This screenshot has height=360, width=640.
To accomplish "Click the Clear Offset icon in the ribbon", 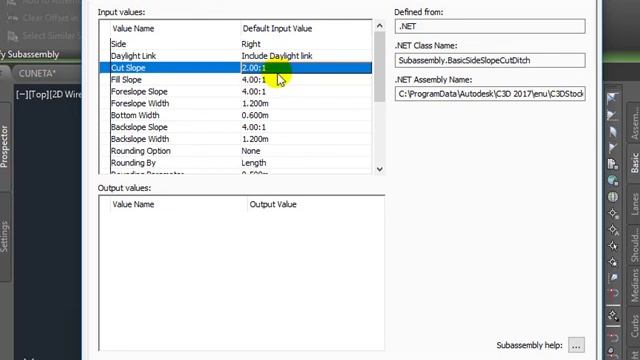I will pyautogui.click(x=13, y=19).
